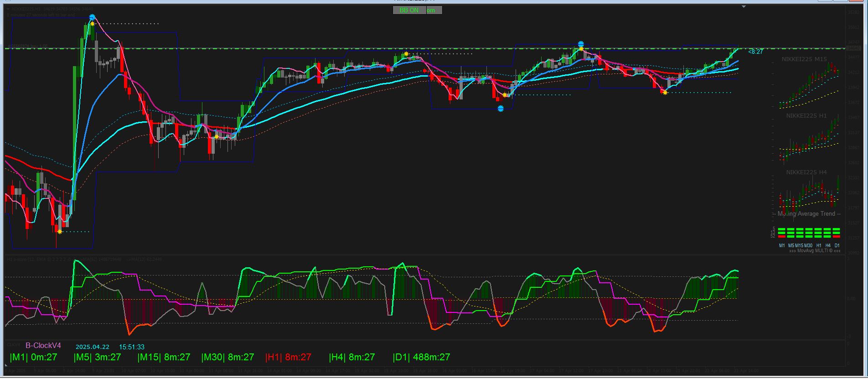Click the red '|H1| 8m:27' countdown
This screenshot has height=379, width=868.
288,358
